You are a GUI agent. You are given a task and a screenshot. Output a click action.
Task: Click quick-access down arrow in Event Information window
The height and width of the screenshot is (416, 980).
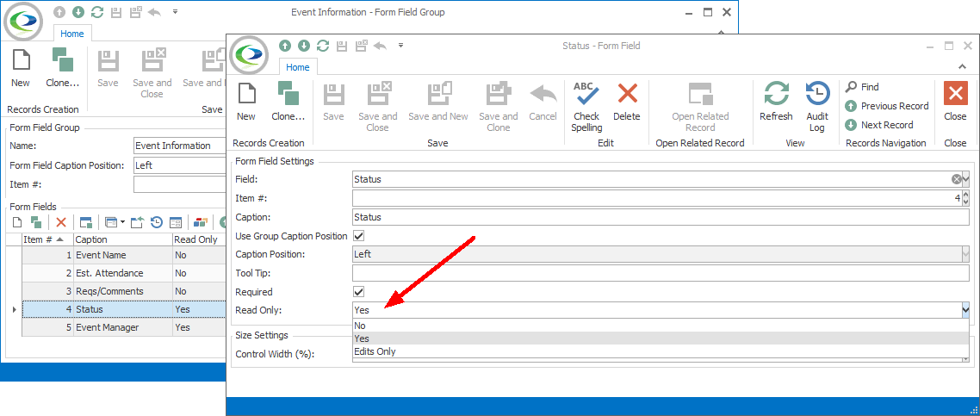point(78,12)
